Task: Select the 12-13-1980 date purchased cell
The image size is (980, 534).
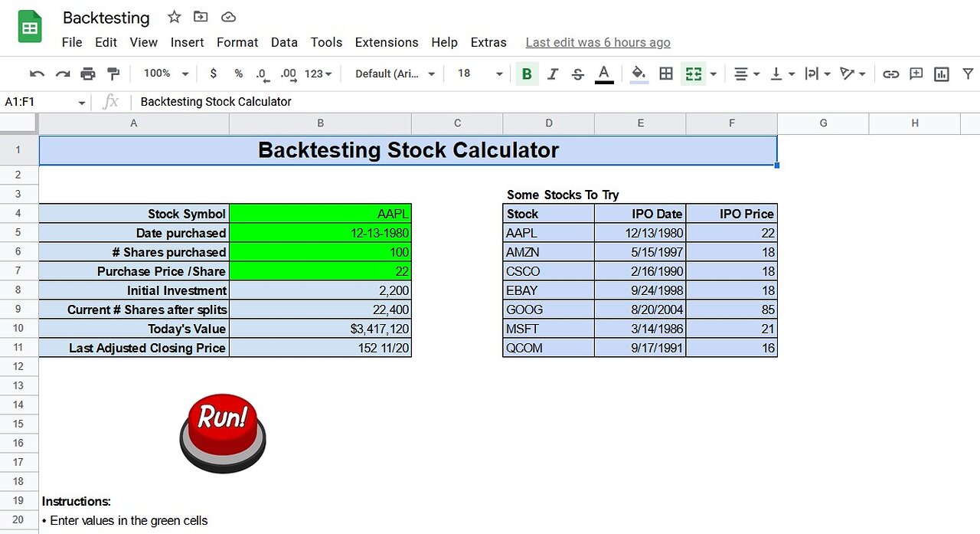Action: coord(320,233)
